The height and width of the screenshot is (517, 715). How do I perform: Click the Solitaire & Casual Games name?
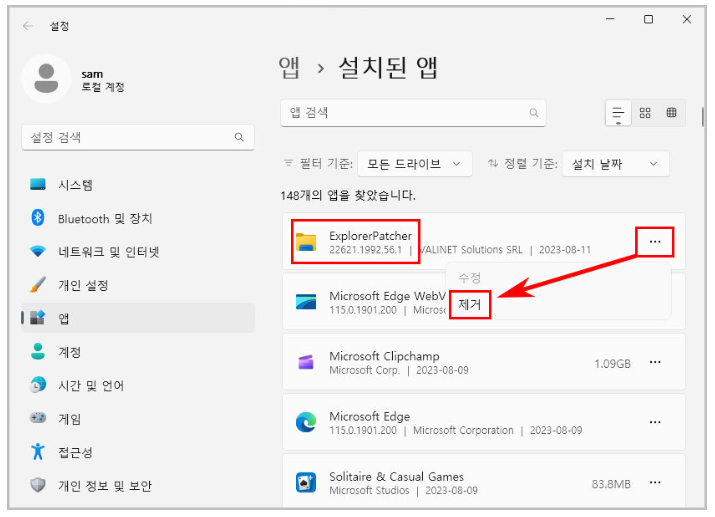pos(396,476)
